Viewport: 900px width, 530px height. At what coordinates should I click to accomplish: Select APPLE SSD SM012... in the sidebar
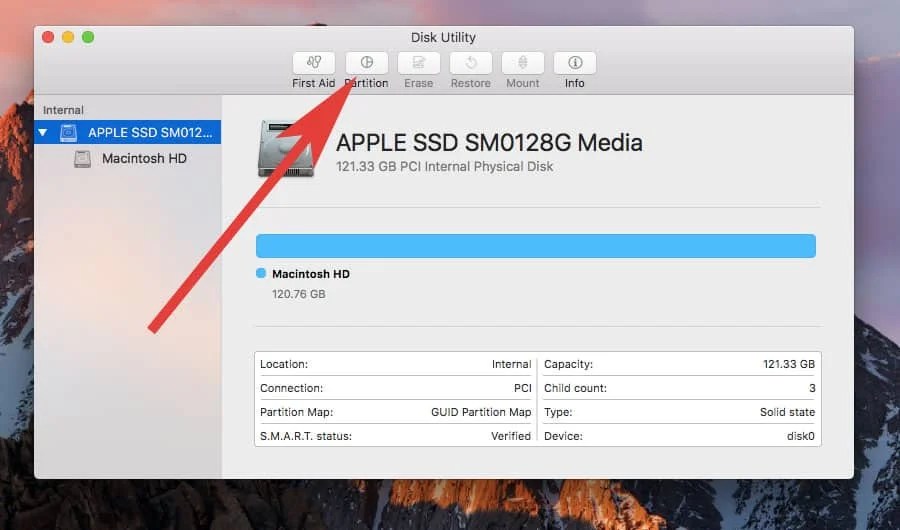(127, 132)
